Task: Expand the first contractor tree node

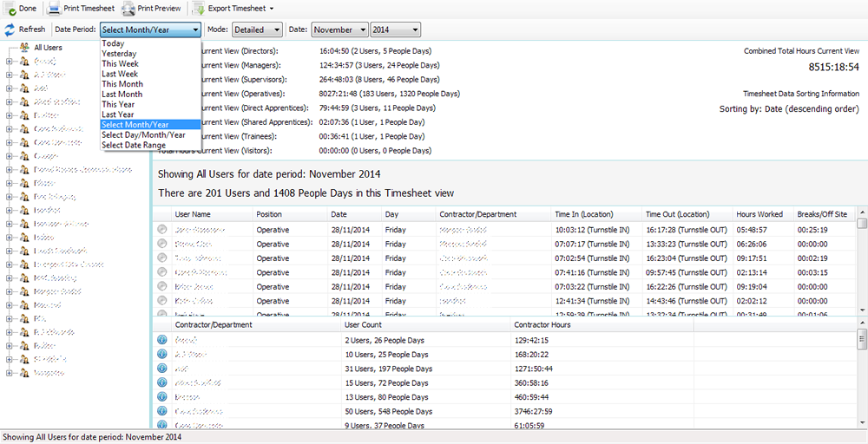Action: coord(10,62)
